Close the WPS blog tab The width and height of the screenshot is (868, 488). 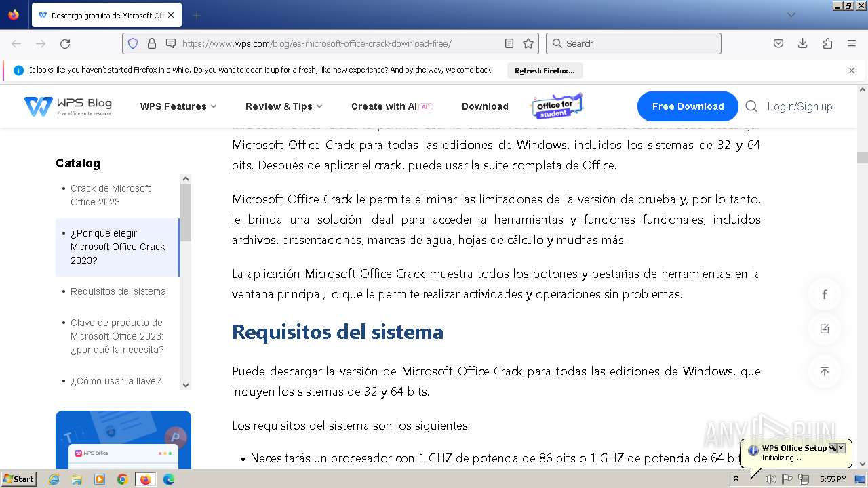click(x=171, y=15)
